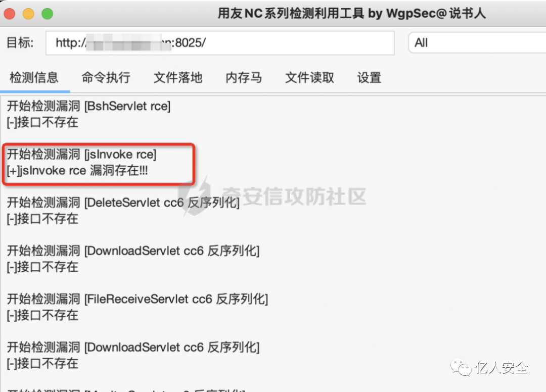Click the DeleteServlet cc6 反序列化 line
The width and height of the screenshot is (546, 392).
coord(123,203)
